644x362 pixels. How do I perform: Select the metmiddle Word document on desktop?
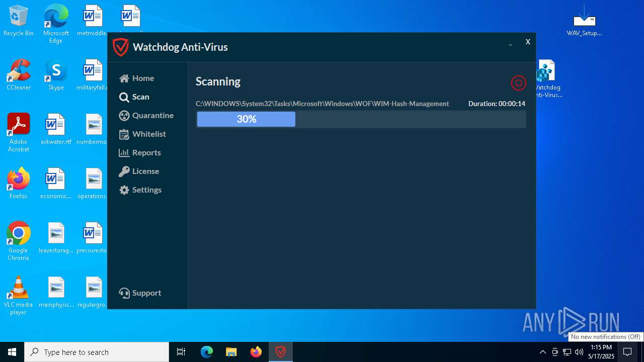[93, 21]
